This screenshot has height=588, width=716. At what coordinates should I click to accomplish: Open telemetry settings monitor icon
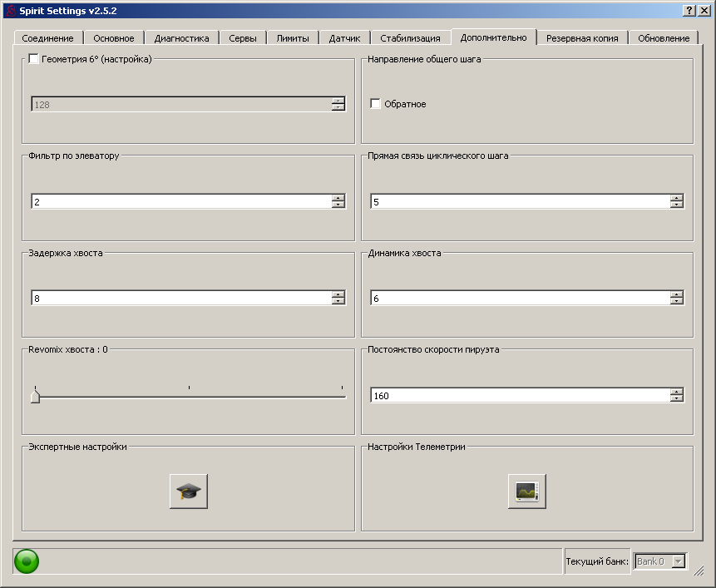coord(526,492)
